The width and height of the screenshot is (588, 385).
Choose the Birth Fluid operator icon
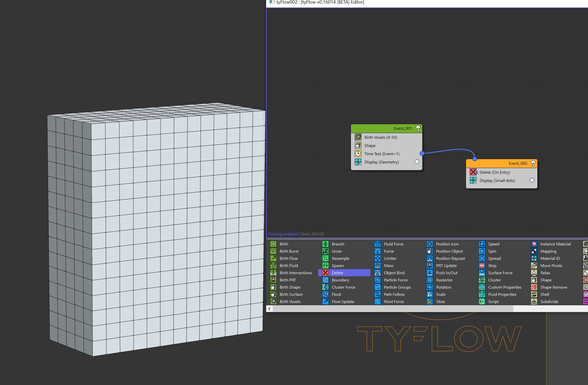[x=273, y=265]
